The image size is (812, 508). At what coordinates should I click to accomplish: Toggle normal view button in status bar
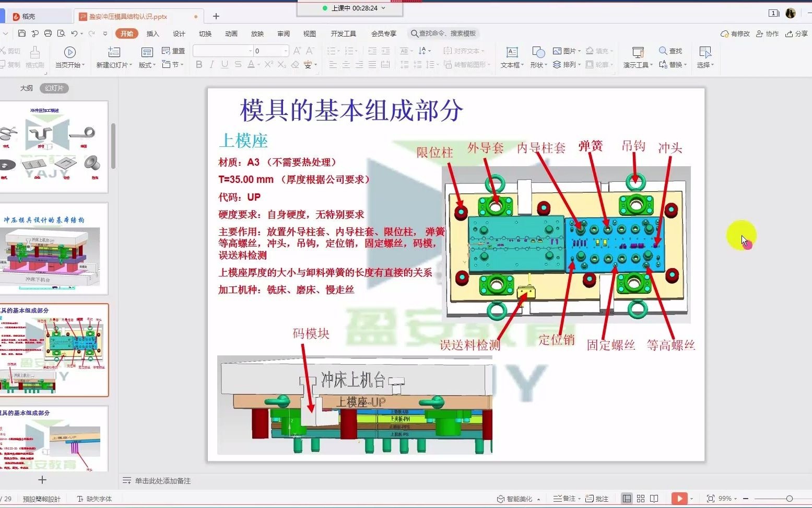coord(627,499)
